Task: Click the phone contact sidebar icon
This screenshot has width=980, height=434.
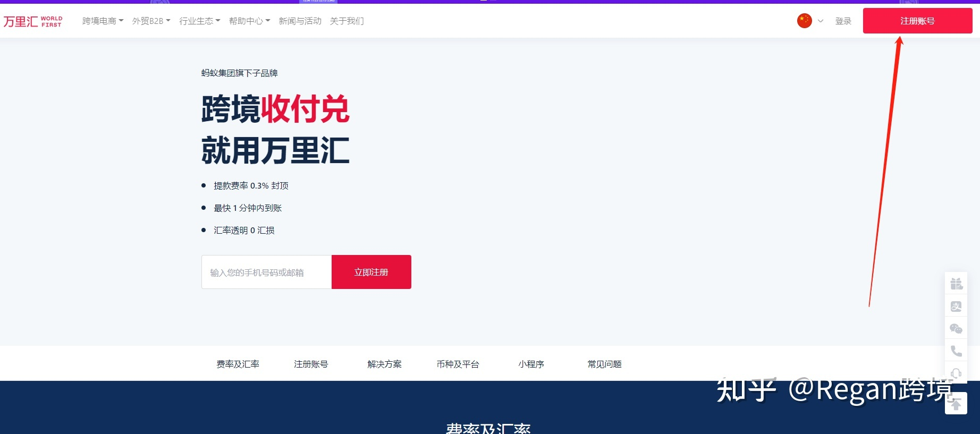Action: 956,351
